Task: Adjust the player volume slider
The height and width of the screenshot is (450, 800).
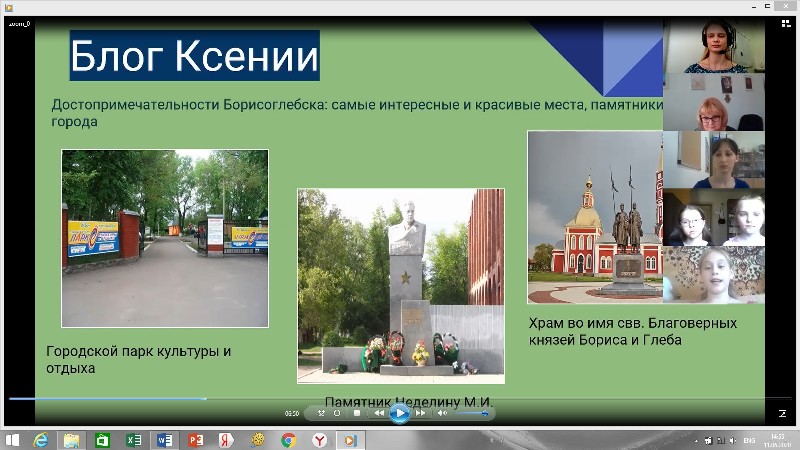Action: click(x=470, y=412)
